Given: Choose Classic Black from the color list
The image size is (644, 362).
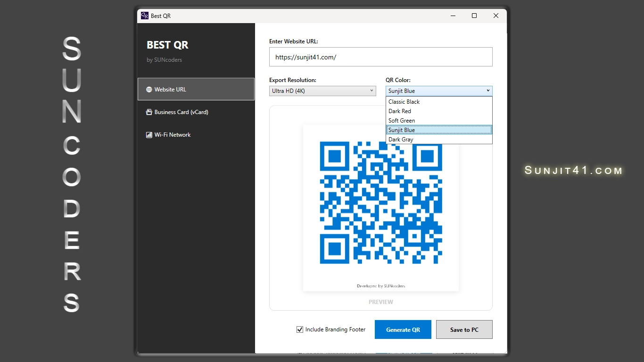Looking at the screenshot, I should tap(439, 102).
